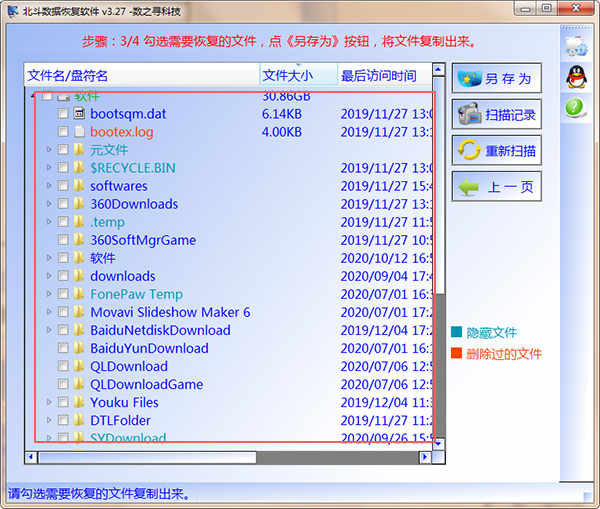Open help via green question mark icon
This screenshot has height=509, width=600.
(576, 106)
